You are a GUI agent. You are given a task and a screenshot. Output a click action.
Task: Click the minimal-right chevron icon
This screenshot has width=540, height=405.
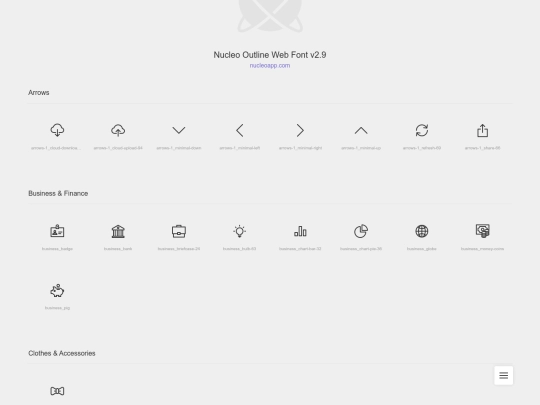(300, 130)
